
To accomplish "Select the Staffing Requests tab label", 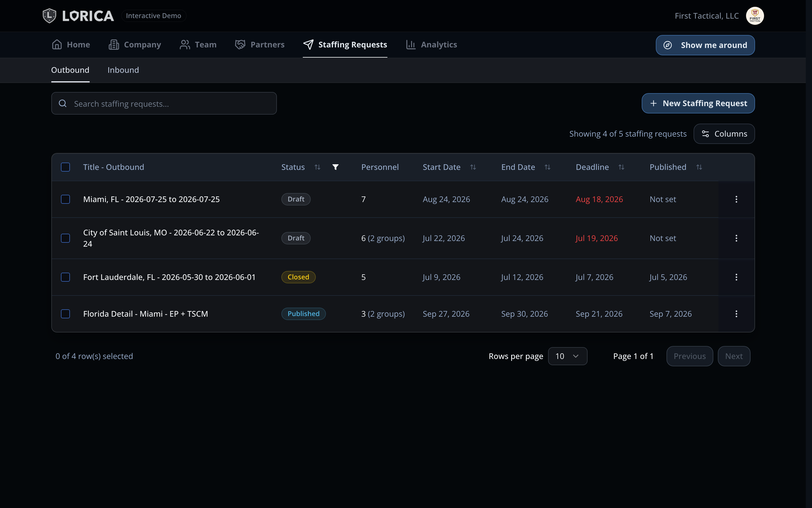I will (x=353, y=44).
